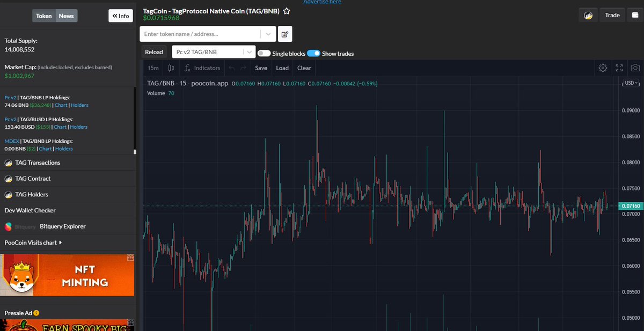This screenshot has height=331, width=644.
Task: Open the PooCoin chart icon button
Action: pos(588,15)
